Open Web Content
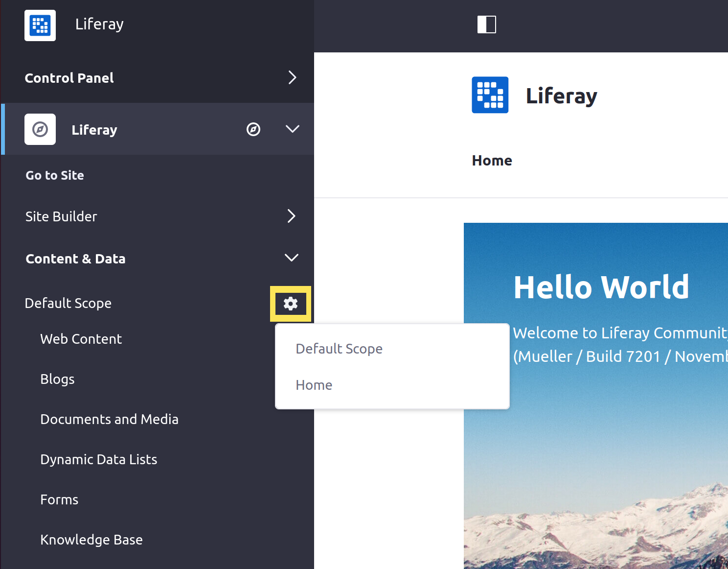This screenshot has width=728, height=569. tap(81, 339)
